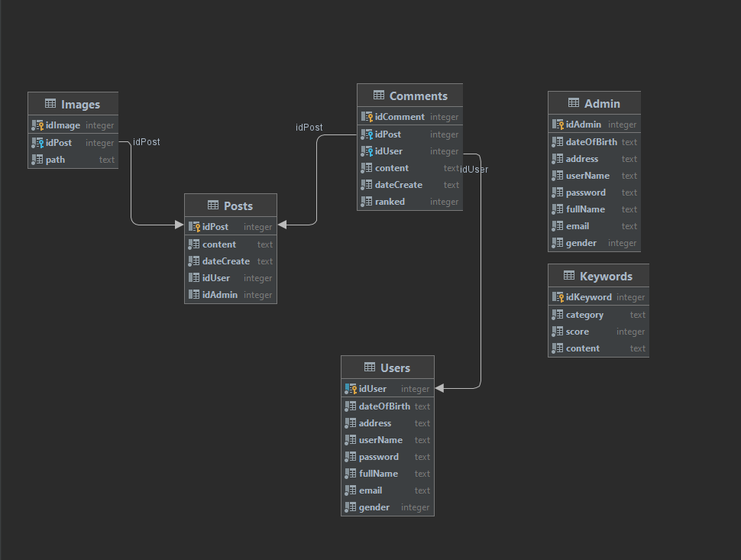Screen dimensions: 741x560
Task: Select the email row in the Admin table
Action: point(594,225)
